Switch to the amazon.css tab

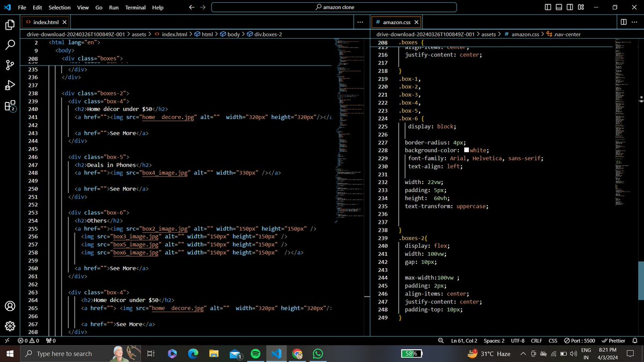[x=397, y=22]
